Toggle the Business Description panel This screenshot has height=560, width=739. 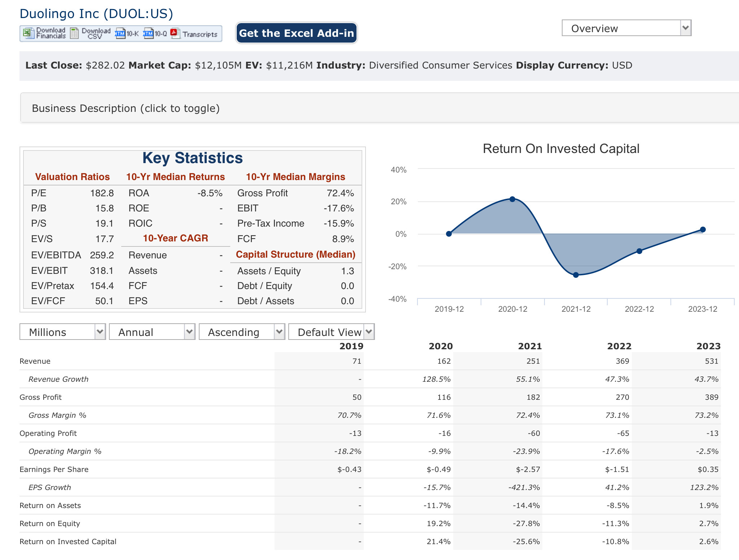click(x=126, y=108)
